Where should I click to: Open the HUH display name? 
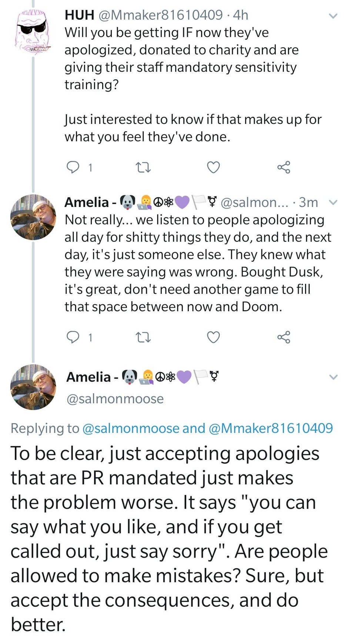pos(79,15)
